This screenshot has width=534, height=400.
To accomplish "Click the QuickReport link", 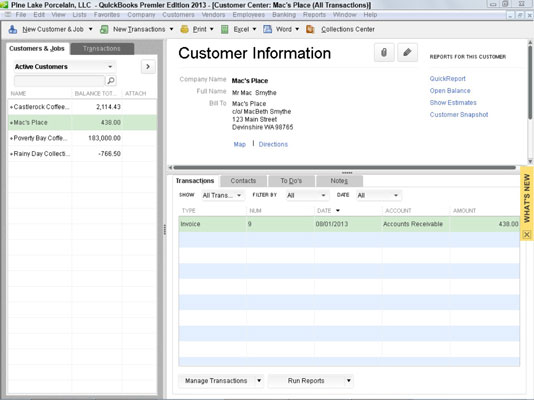I will point(447,79).
